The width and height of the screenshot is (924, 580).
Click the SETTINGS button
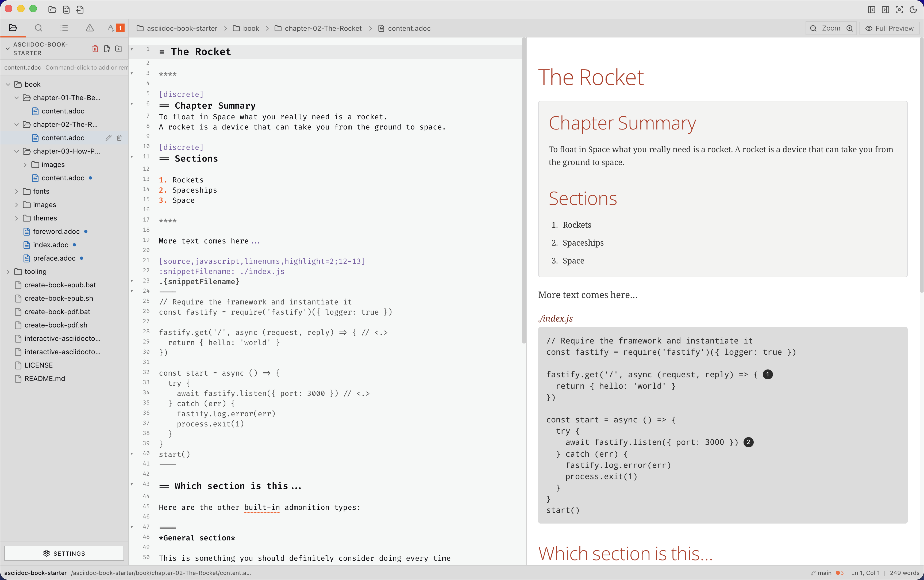tap(64, 553)
